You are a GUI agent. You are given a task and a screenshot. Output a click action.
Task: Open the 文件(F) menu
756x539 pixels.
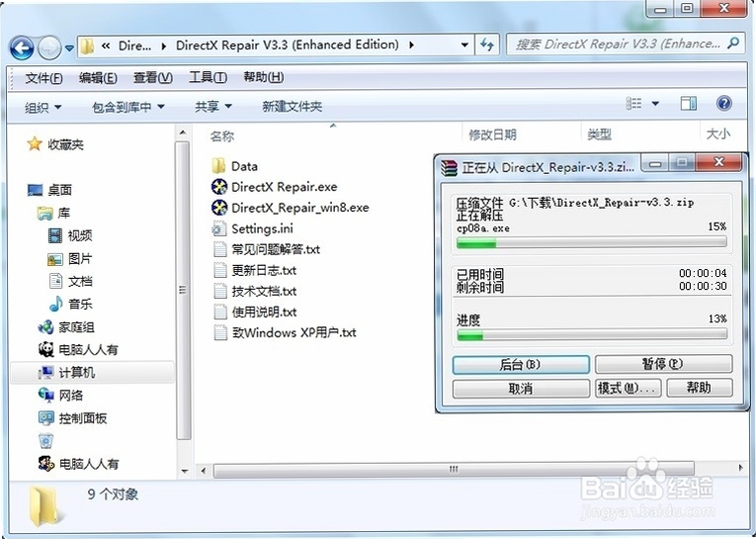point(43,77)
